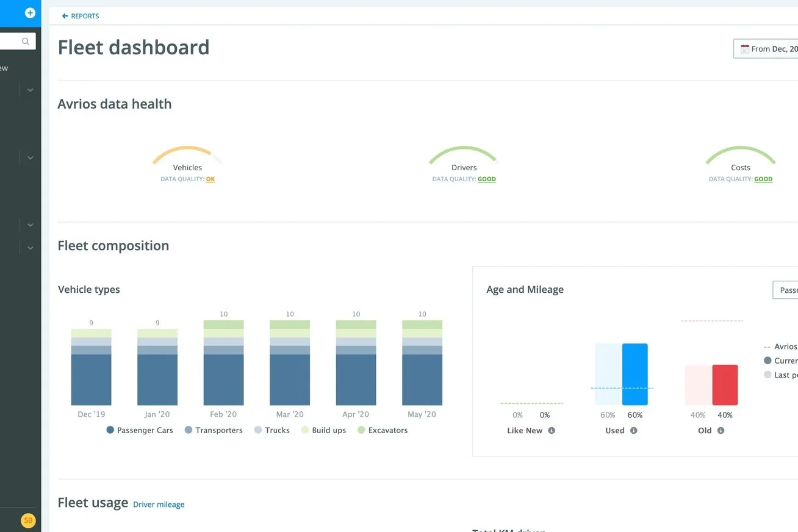Click the Costs data health gauge
The width and height of the screenshot is (798, 532).
click(741, 156)
